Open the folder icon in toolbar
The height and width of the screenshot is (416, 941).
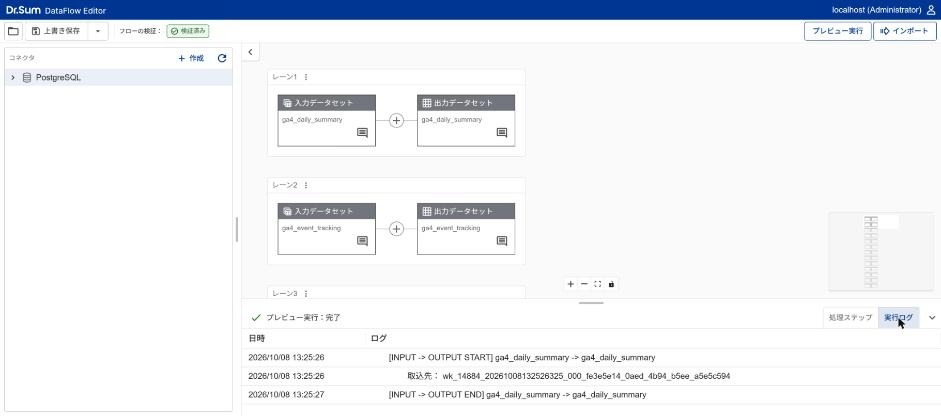(x=13, y=31)
